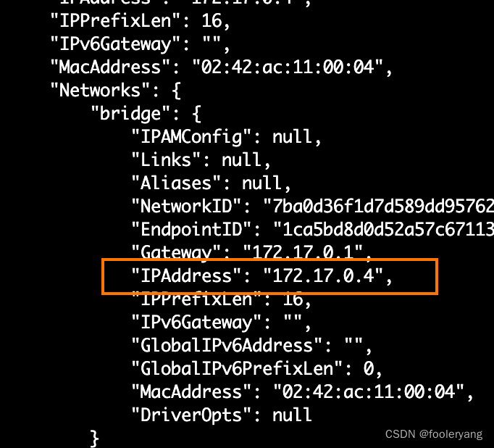The height and width of the screenshot is (448, 494).
Task: Click the "bridge" network key
Action: point(130,114)
